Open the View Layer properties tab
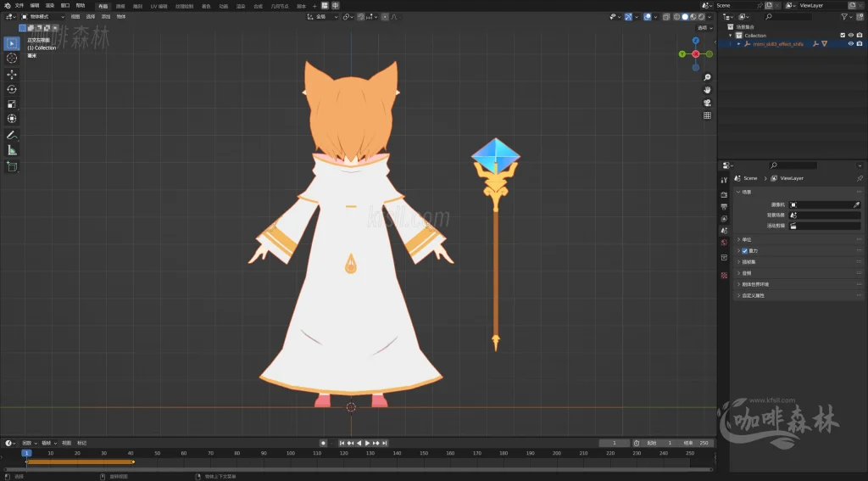The height and width of the screenshot is (481, 868). (x=724, y=219)
